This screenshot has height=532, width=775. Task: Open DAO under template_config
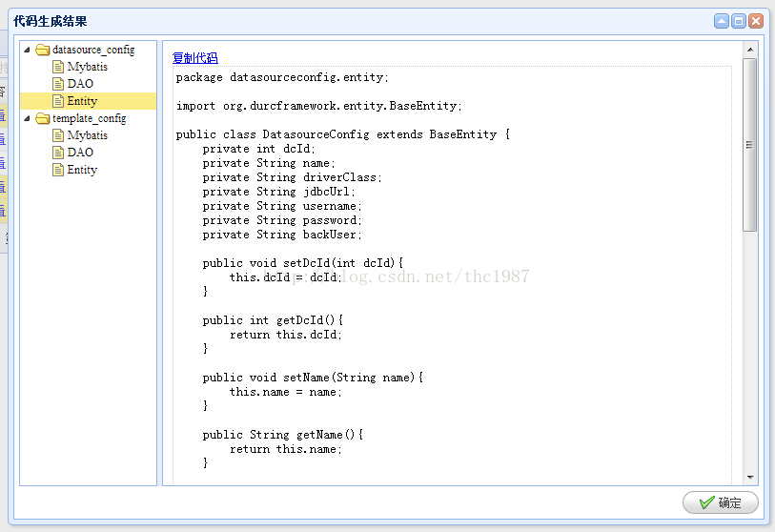pyautogui.click(x=80, y=153)
